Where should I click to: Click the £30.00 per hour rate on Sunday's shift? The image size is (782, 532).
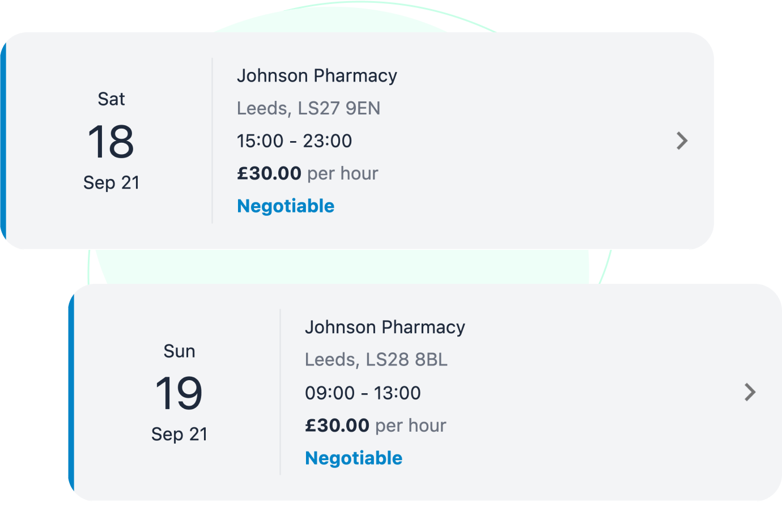(376, 425)
